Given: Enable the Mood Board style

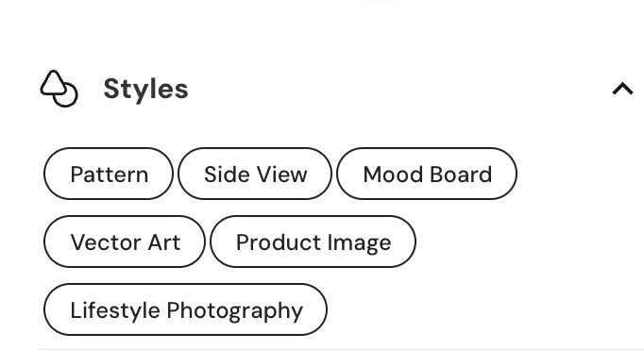Looking at the screenshot, I should [x=427, y=174].
